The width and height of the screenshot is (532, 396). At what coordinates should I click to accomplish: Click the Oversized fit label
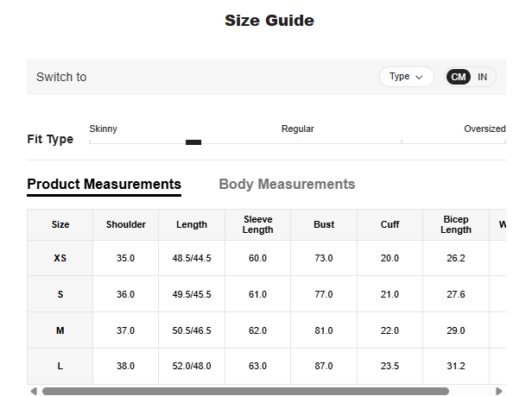(x=484, y=129)
